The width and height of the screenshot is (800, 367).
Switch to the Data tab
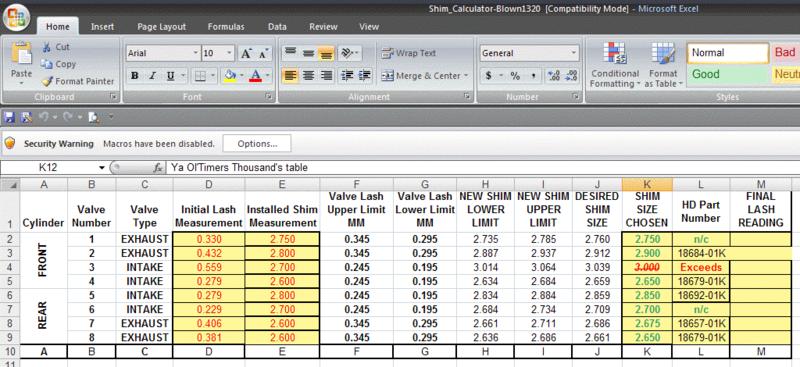(277, 27)
